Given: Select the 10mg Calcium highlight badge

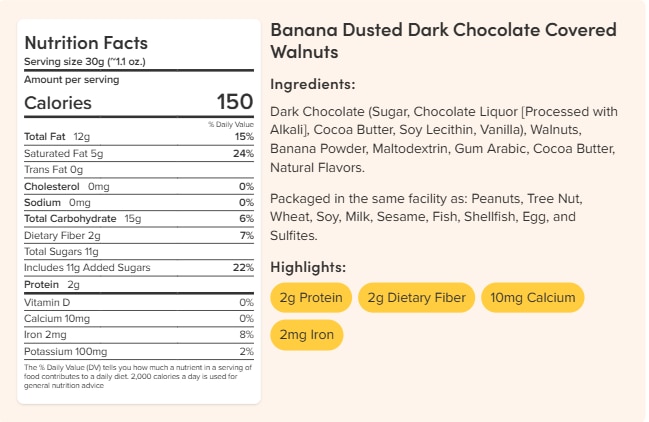Looking at the screenshot, I should (x=532, y=297).
